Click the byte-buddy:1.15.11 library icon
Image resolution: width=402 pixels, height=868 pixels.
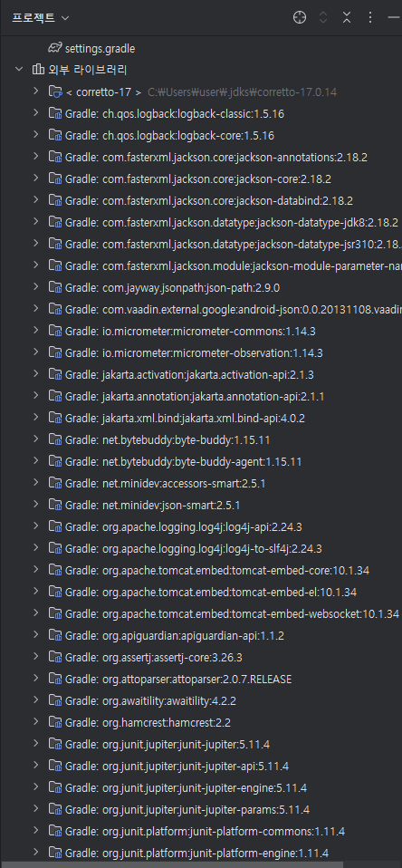[54, 439]
